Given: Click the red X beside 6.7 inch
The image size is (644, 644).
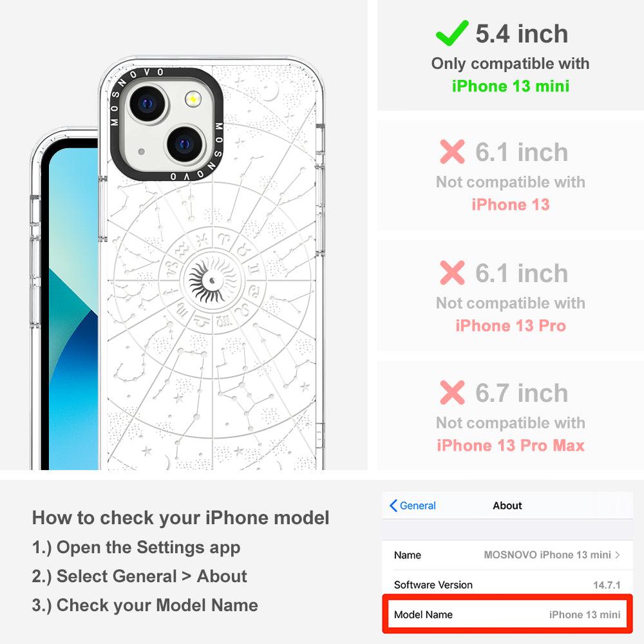Looking at the screenshot, I should [452, 392].
